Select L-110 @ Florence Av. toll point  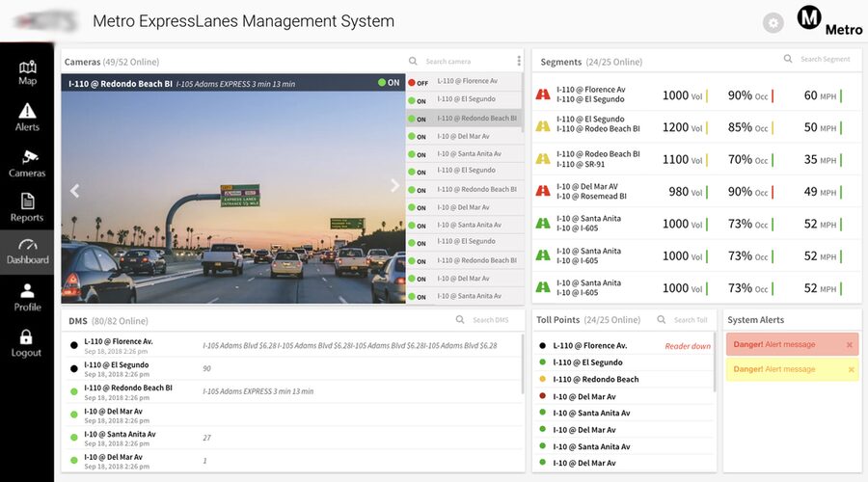tap(589, 345)
